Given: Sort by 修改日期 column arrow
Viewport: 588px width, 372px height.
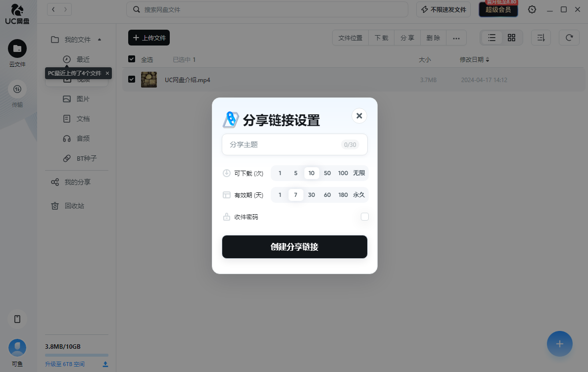Looking at the screenshot, I should [x=488, y=59].
